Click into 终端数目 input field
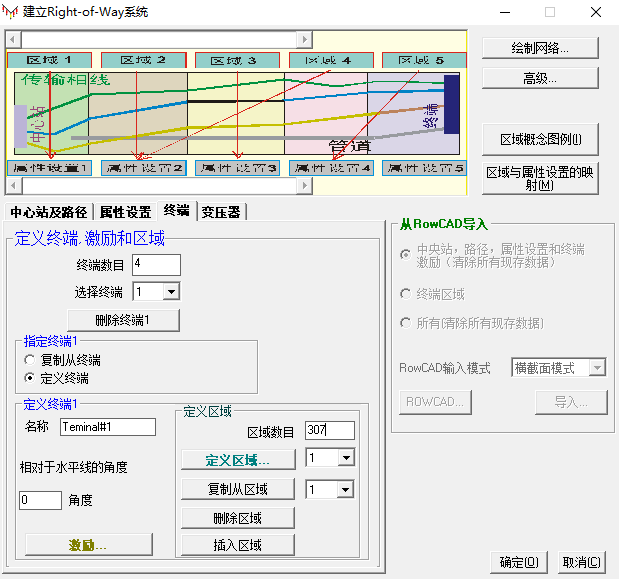The height and width of the screenshot is (579, 619). point(156,264)
